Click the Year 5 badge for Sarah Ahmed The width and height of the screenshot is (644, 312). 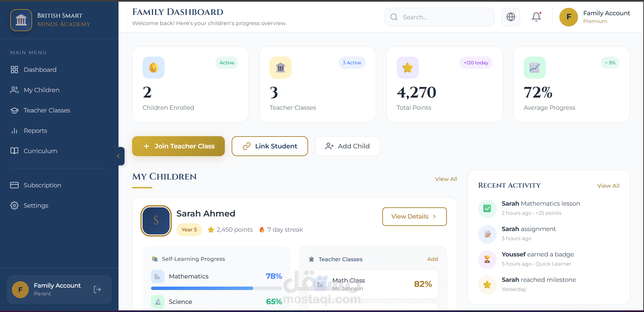coord(189,230)
